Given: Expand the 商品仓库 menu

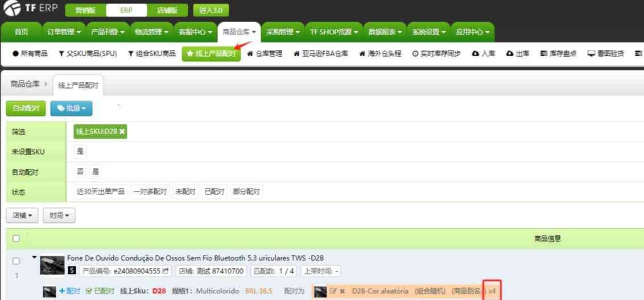Looking at the screenshot, I should click(239, 32).
